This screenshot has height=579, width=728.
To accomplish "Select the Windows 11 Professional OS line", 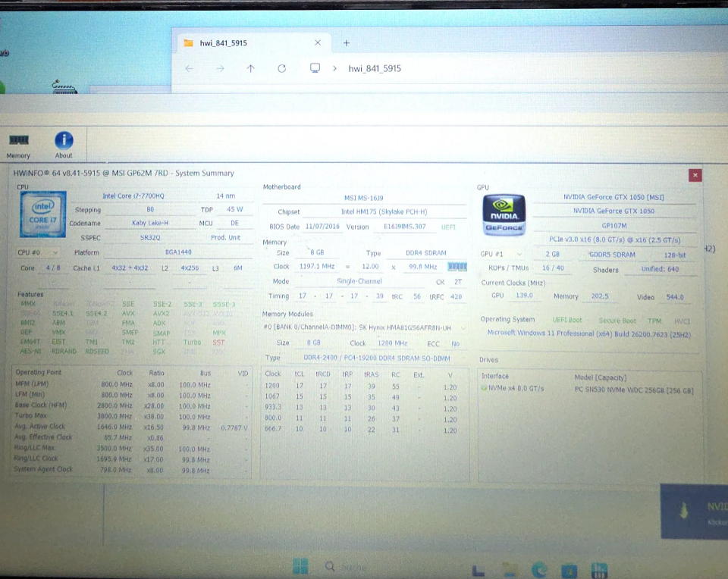I will tap(588, 334).
